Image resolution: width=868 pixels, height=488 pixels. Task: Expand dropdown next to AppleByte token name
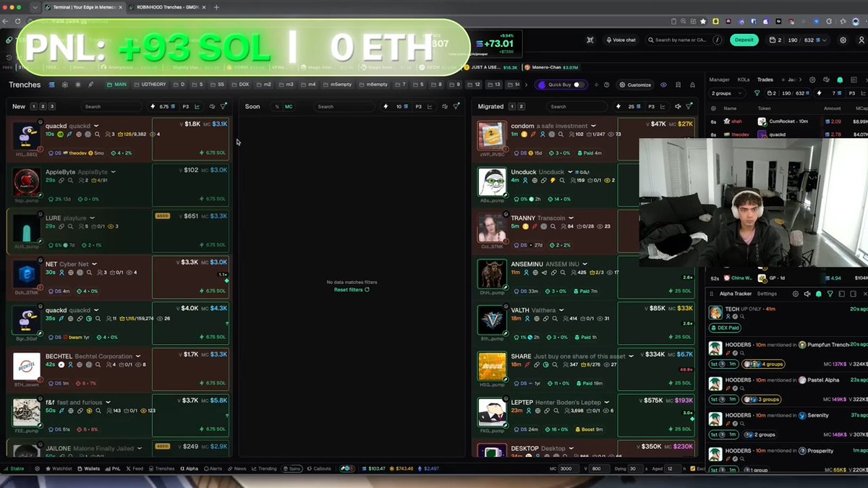pos(114,172)
